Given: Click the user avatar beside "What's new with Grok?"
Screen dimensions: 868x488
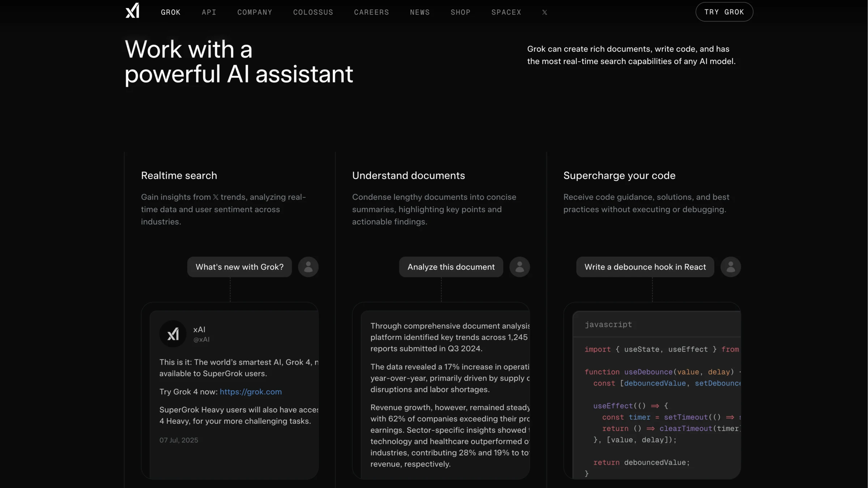Looking at the screenshot, I should click(x=308, y=267).
